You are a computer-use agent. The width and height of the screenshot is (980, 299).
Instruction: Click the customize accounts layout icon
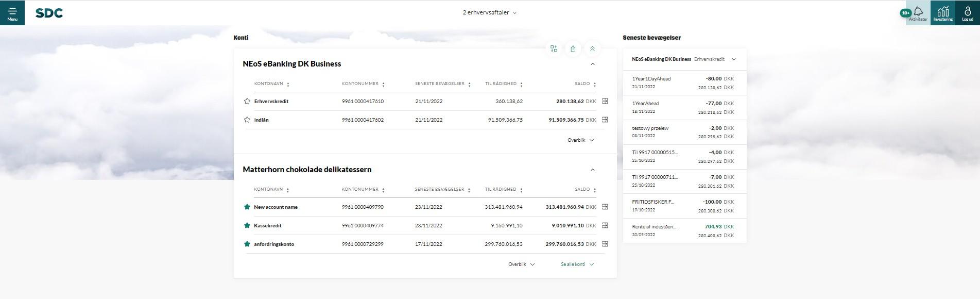tap(554, 48)
